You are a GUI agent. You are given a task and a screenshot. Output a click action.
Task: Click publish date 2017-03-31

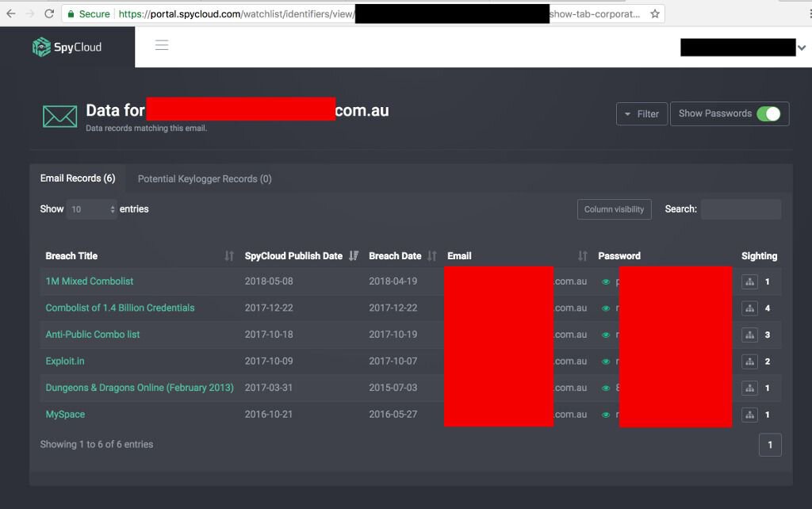(x=269, y=388)
